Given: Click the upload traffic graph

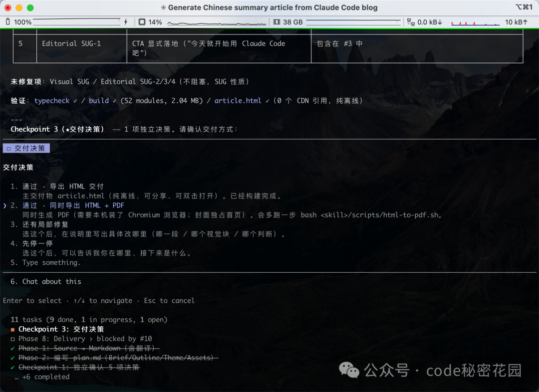Looking at the screenshot, I should pos(476,23).
